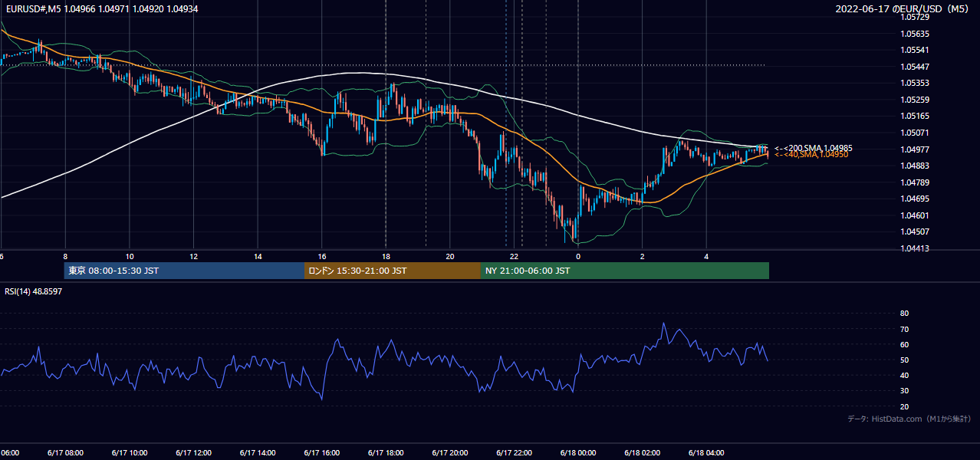Select the NY 21:00-06:00 JST session bar
The image size is (980, 460).
click(x=625, y=271)
